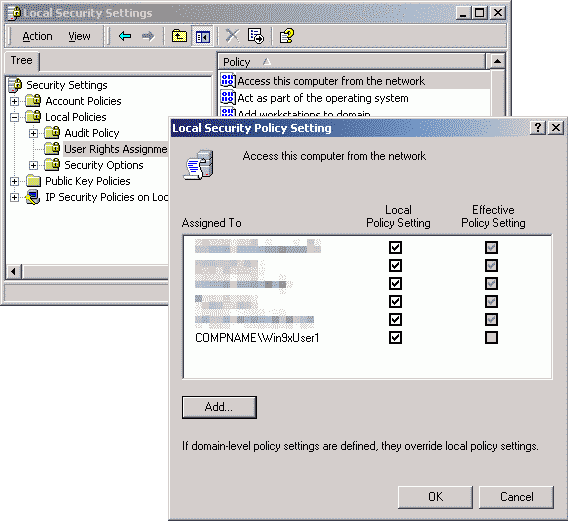The width and height of the screenshot is (568, 521).
Task: Click policy list scroll up arrow
Action: [x=497, y=62]
